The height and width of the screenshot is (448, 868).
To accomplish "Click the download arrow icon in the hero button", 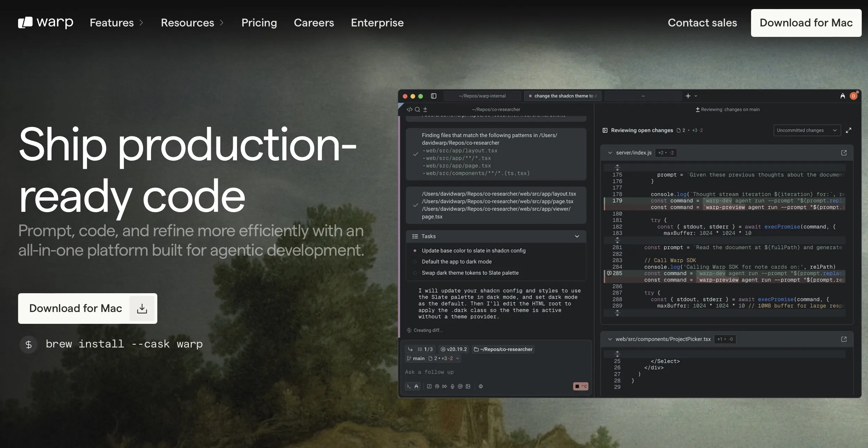I will point(142,309).
